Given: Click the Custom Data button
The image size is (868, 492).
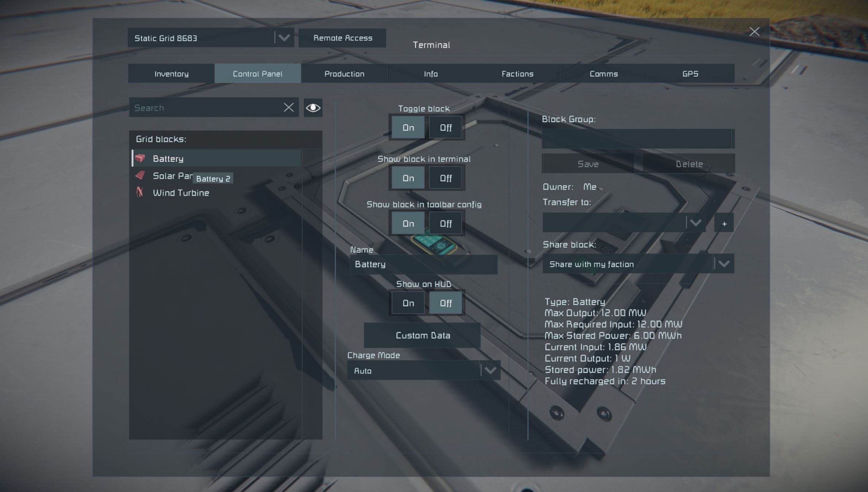Looking at the screenshot, I should pyautogui.click(x=422, y=335).
